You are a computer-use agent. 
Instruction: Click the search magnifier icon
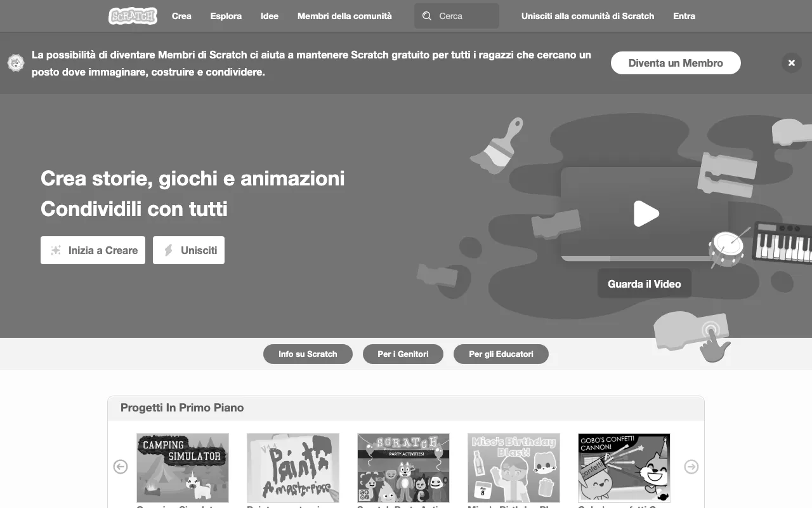click(x=427, y=16)
